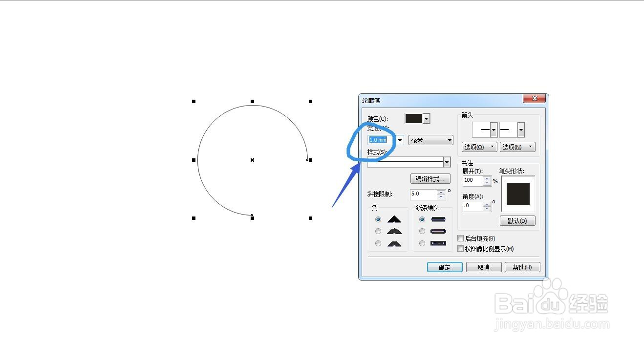Select the sharp miter corner style icon
Viewport: 644px width, 346px height.
tap(393, 219)
